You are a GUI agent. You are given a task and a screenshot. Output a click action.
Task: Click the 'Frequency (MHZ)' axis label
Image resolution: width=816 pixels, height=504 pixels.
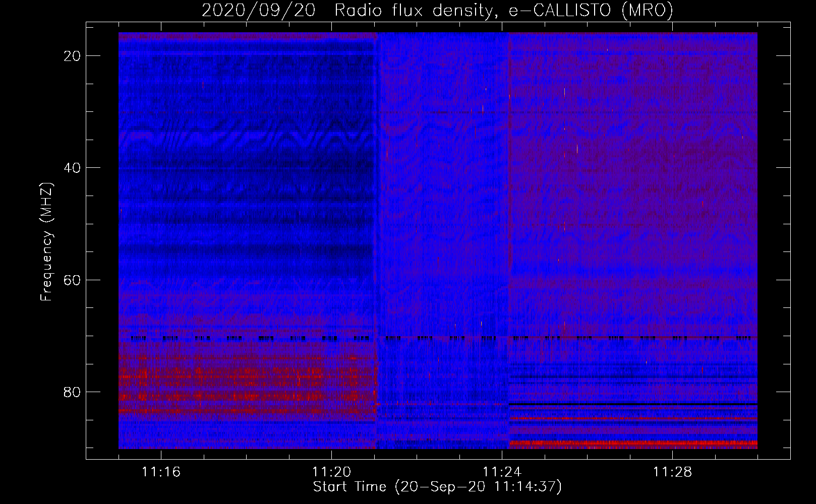[x=46, y=241]
